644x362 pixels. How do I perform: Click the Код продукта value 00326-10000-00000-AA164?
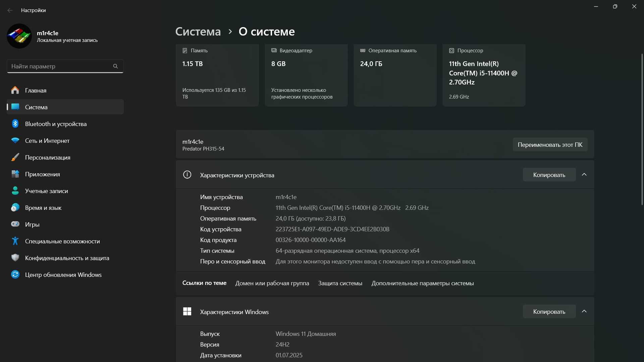coord(311,240)
